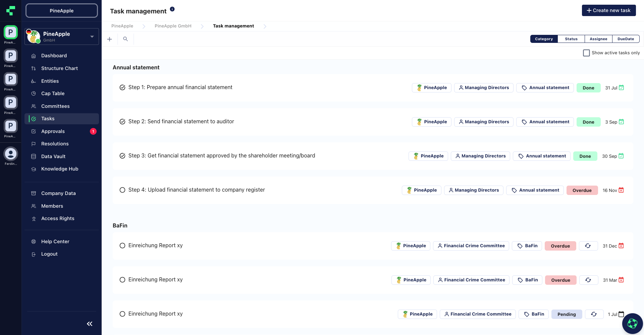Select the Structure Chart sidebar icon
This screenshot has height=335, width=644.
(34, 68)
